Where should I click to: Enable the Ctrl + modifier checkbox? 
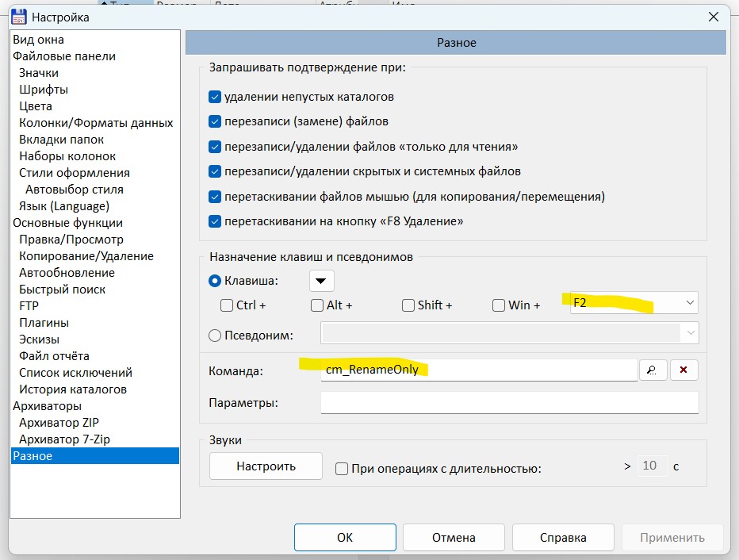click(227, 305)
